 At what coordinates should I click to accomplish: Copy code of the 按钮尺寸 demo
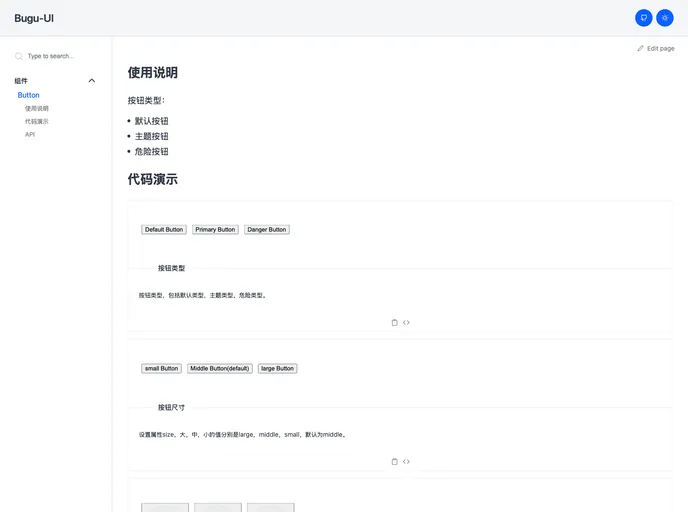pyautogui.click(x=394, y=461)
